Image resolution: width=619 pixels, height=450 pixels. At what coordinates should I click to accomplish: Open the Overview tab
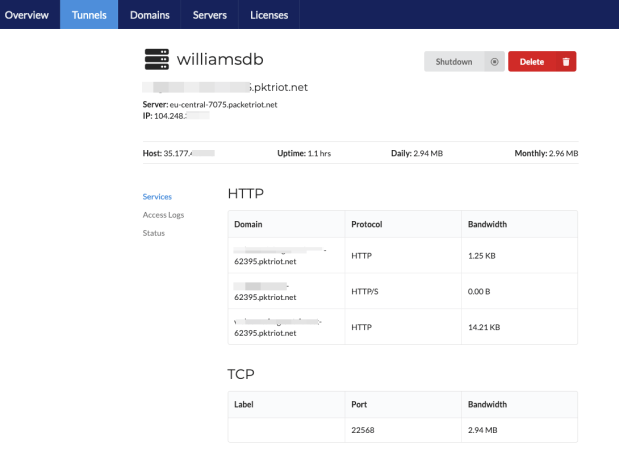[26, 15]
